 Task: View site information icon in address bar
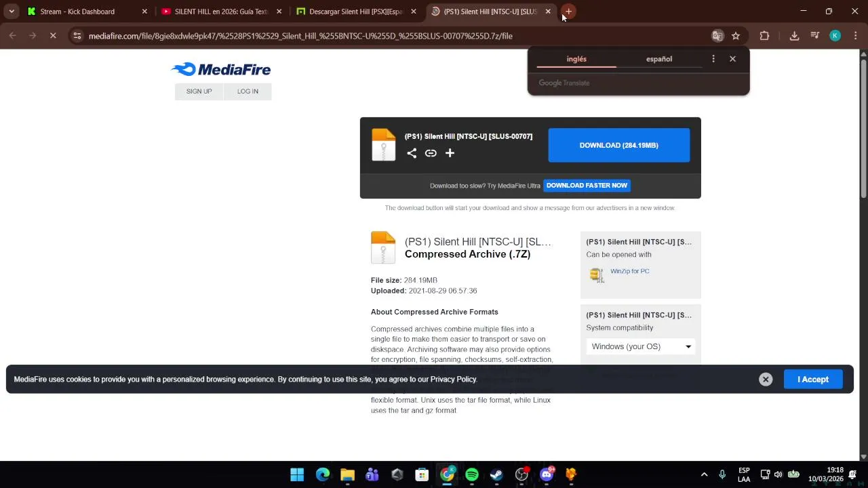pyautogui.click(x=77, y=36)
